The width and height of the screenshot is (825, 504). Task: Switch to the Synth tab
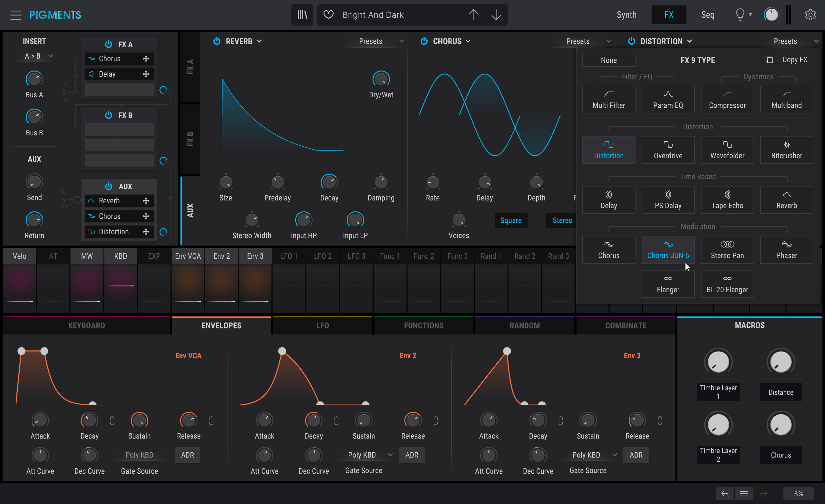pyautogui.click(x=626, y=15)
